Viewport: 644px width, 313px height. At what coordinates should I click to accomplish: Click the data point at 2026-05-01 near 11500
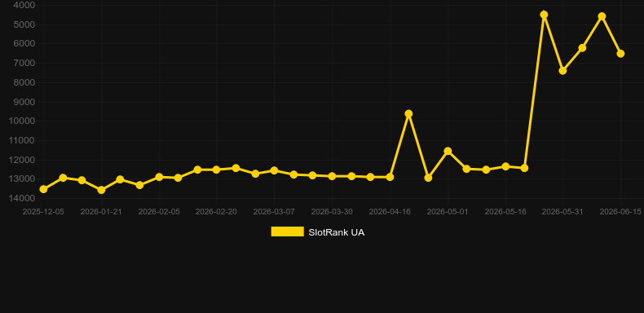coord(448,151)
